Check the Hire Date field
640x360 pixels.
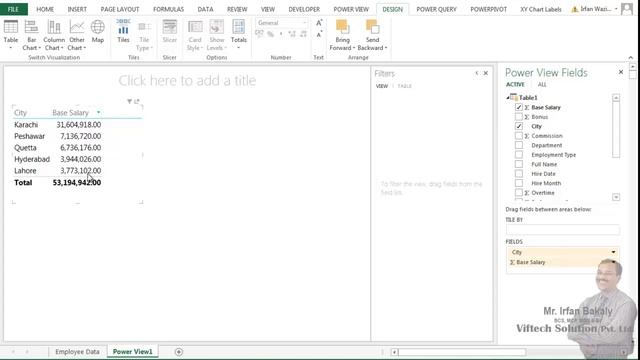519,173
